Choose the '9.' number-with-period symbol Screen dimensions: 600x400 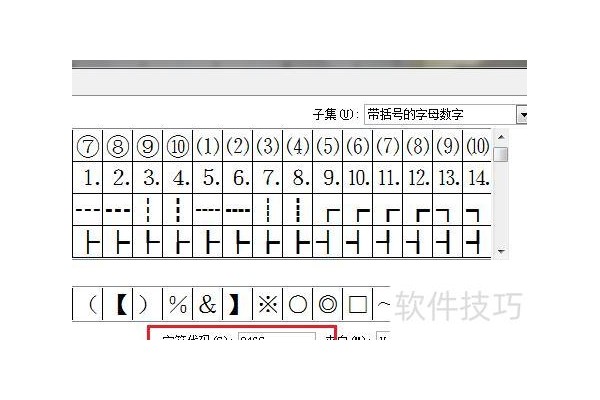(328, 178)
